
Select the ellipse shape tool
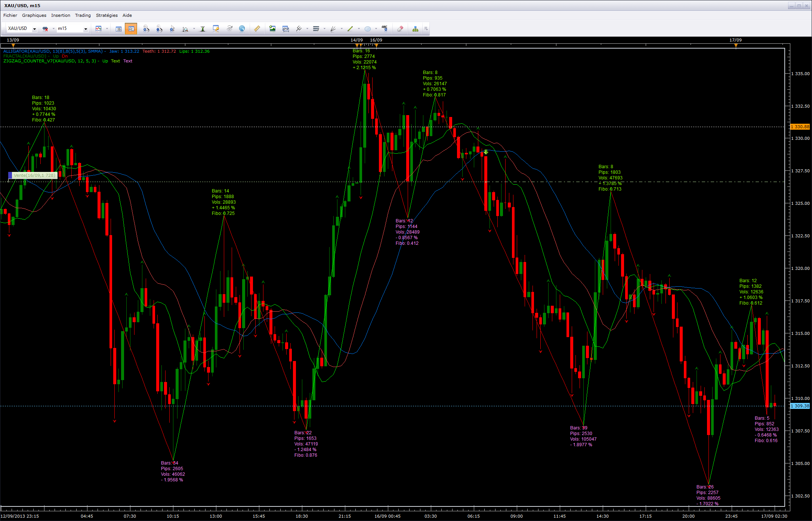pyautogui.click(x=368, y=29)
